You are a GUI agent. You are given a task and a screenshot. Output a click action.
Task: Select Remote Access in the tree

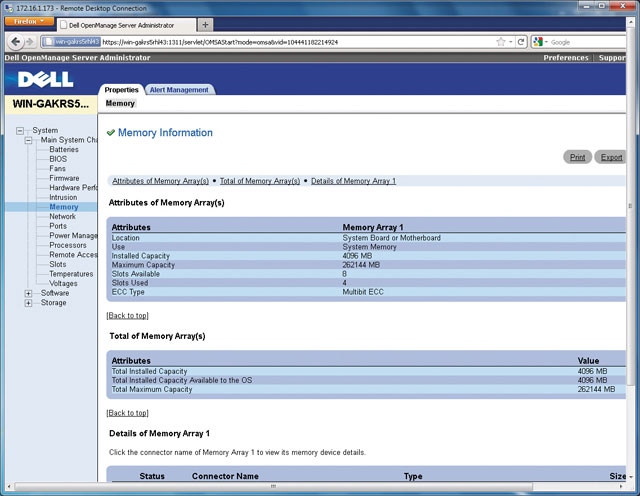tap(73, 255)
